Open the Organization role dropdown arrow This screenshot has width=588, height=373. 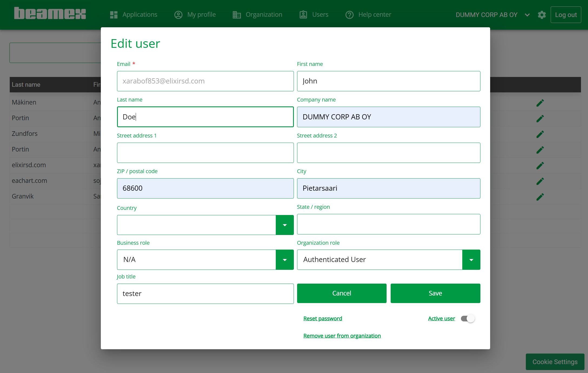471,260
